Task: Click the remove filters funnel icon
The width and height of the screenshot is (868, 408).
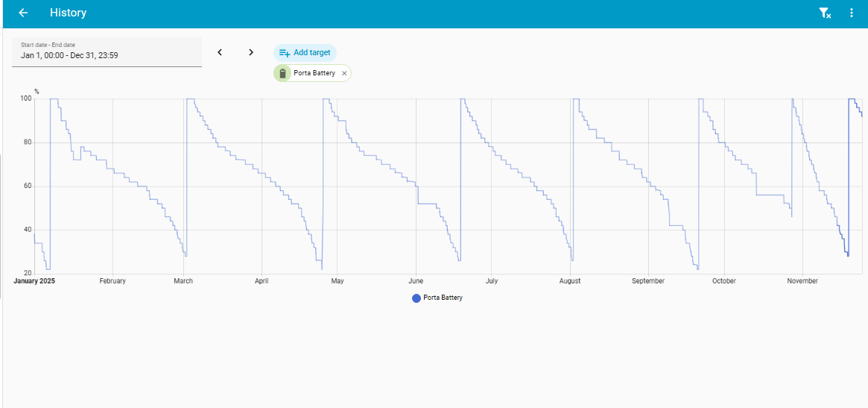Action: (824, 13)
